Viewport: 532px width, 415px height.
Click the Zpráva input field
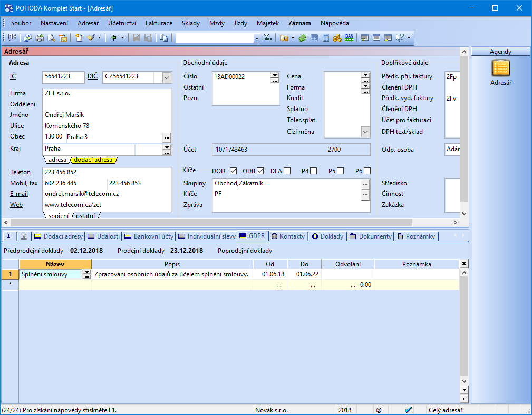point(291,205)
